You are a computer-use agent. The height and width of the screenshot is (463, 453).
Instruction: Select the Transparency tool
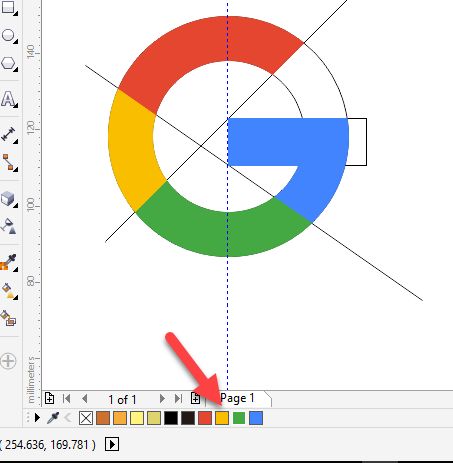point(8,226)
